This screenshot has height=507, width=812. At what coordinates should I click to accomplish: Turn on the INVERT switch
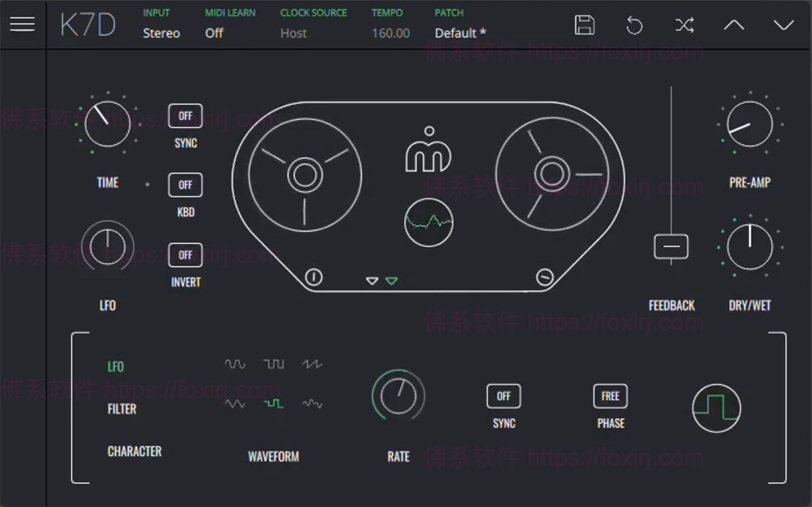point(185,255)
